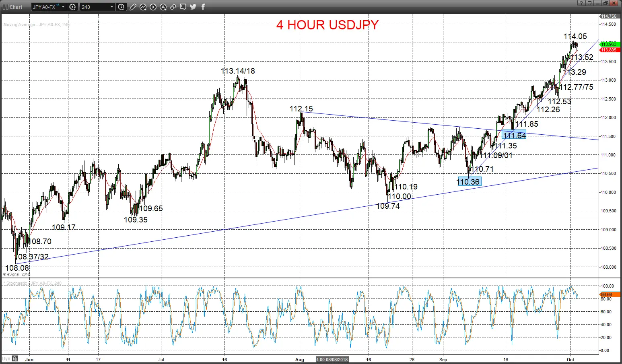Screen dimensions: 622x364
Task: Select the 4 HOUR USDJPY title text
Action: point(327,25)
